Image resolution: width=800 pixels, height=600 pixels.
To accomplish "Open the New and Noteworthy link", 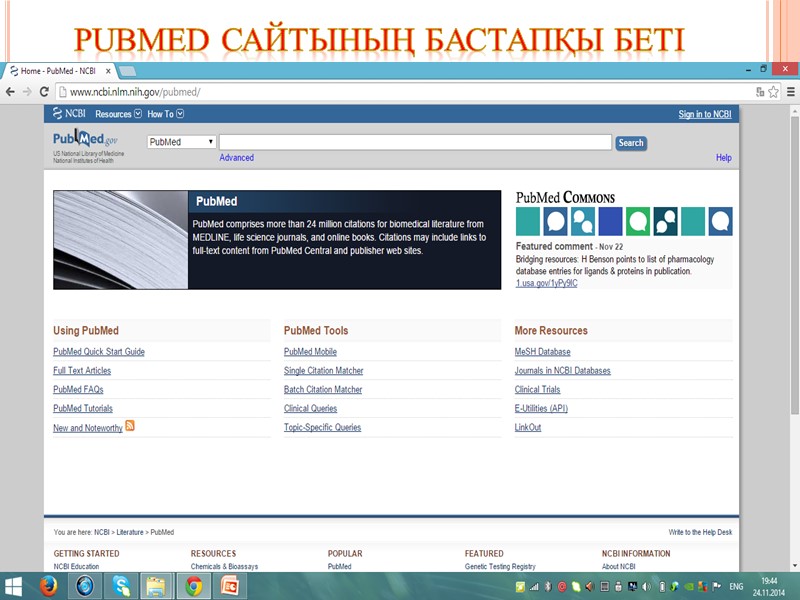I will click(x=88, y=428).
